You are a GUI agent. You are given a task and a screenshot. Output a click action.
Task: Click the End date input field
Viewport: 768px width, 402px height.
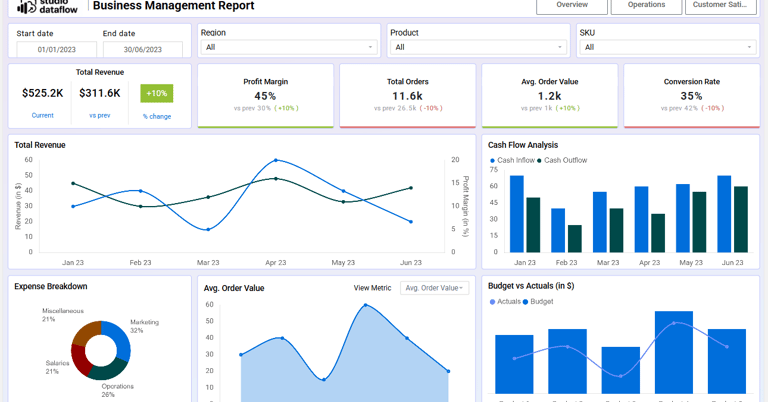pos(143,49)
